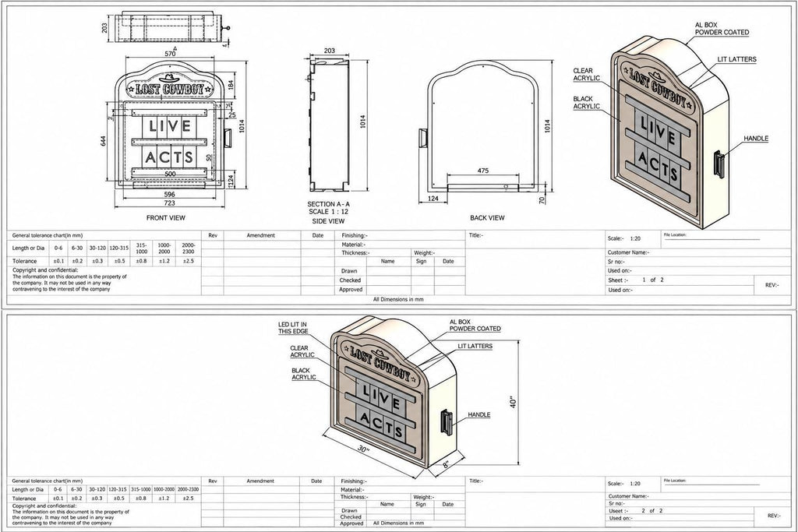The width and height of the screenshot is (798, 532).
Task: Click the Approved row label on sheet 1
Action: point(351,290)
